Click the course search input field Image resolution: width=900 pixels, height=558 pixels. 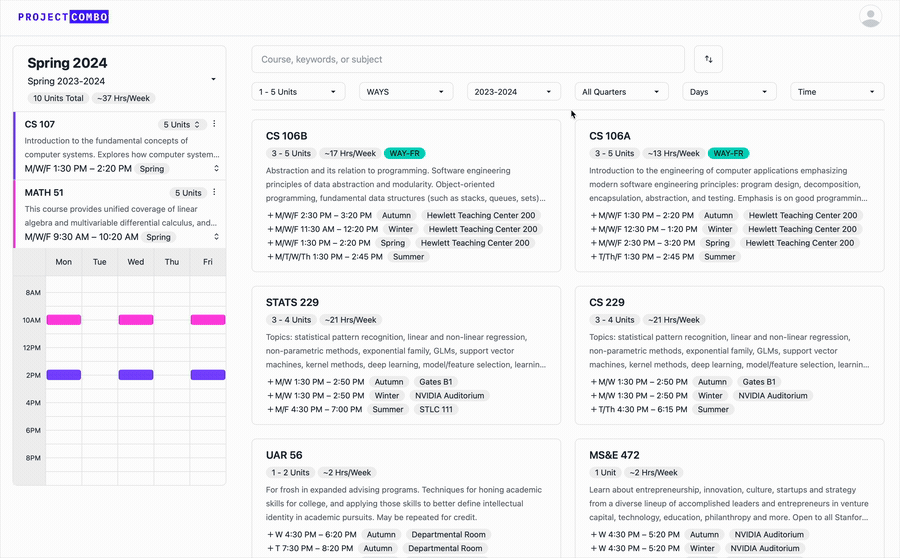[467, 59]
